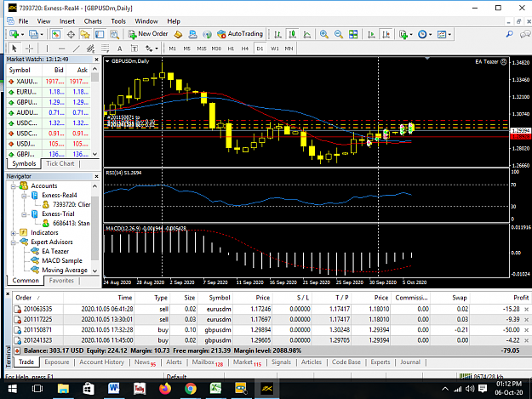Tile chart windows with the grid icon
This screenshot has height=399, width=532.
tap(353, 34)
